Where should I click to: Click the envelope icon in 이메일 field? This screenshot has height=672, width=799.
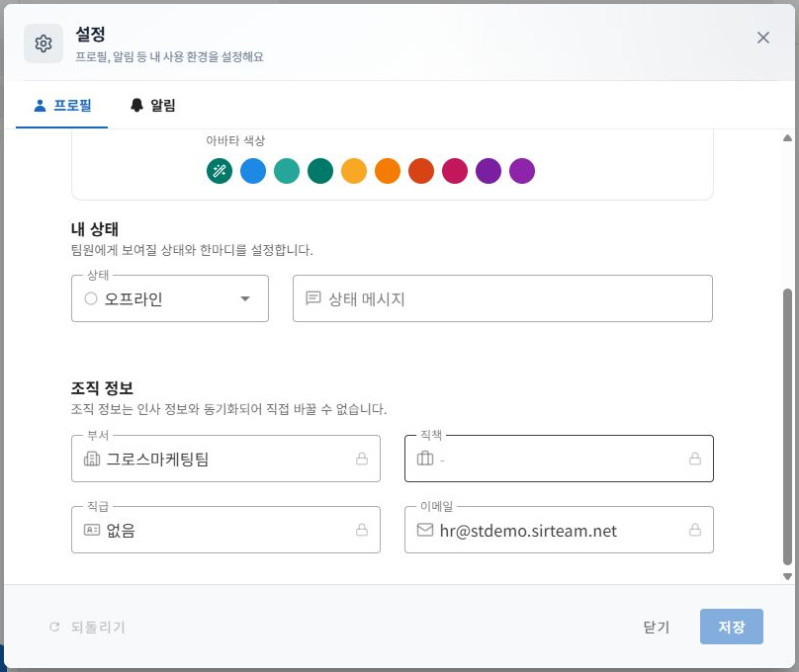[x=425, y=530]
